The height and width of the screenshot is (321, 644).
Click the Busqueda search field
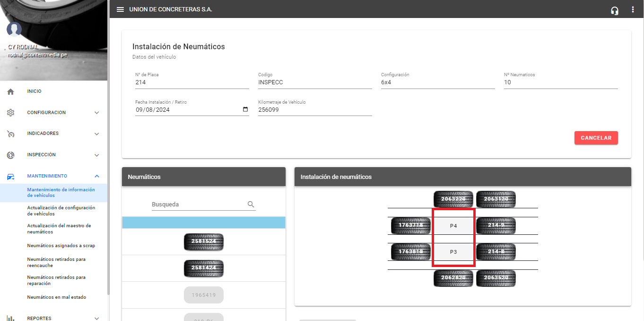[198, 205]
